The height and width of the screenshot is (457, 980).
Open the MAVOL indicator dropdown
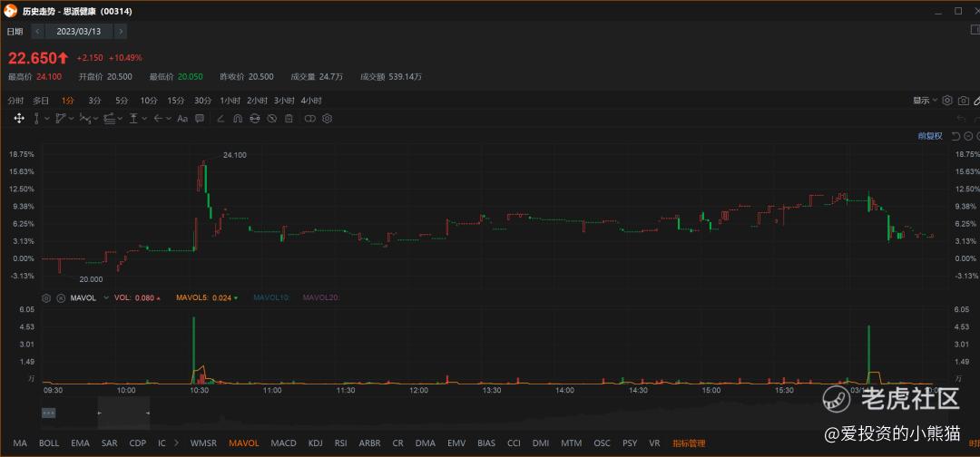[x=105, y=298]
